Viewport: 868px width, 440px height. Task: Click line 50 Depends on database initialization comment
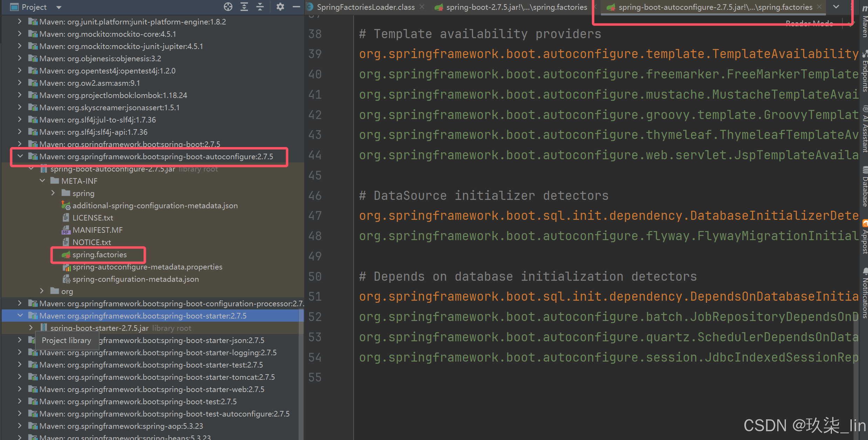coord(528,277)
